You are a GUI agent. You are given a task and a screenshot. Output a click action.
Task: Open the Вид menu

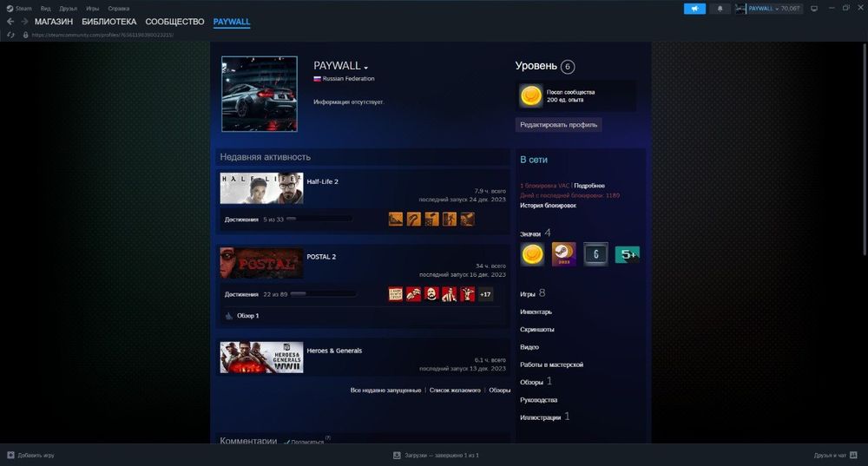45,9
